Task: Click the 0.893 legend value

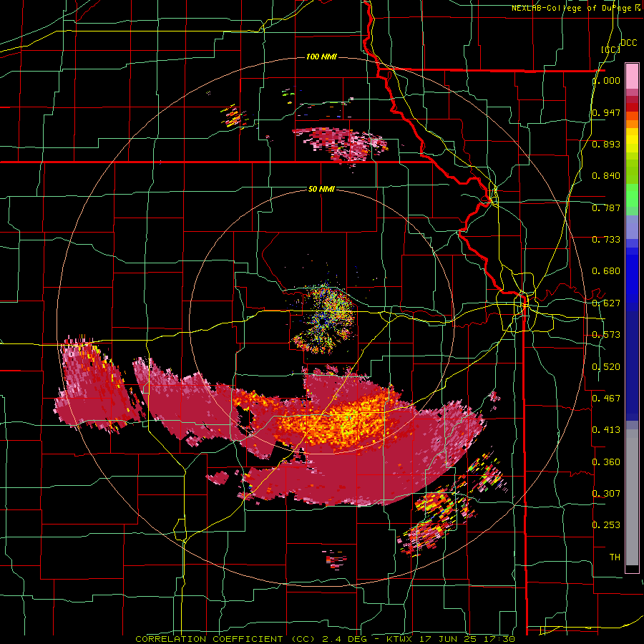Action: (606, 144)
